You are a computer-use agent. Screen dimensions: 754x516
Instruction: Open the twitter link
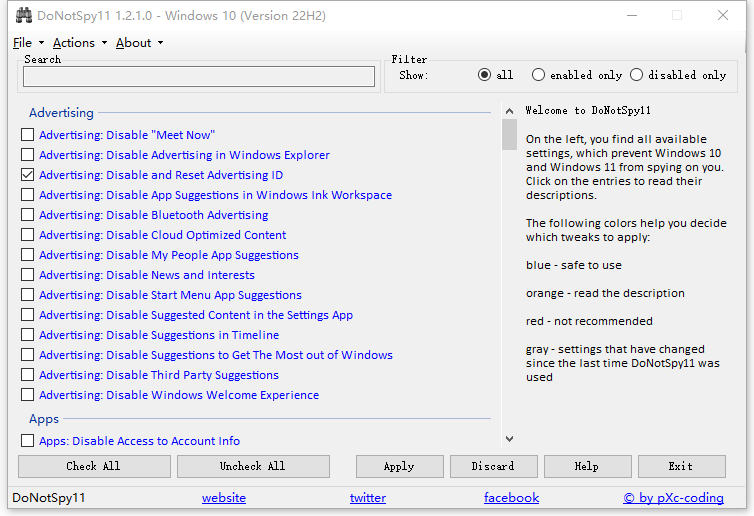(368, 498)
